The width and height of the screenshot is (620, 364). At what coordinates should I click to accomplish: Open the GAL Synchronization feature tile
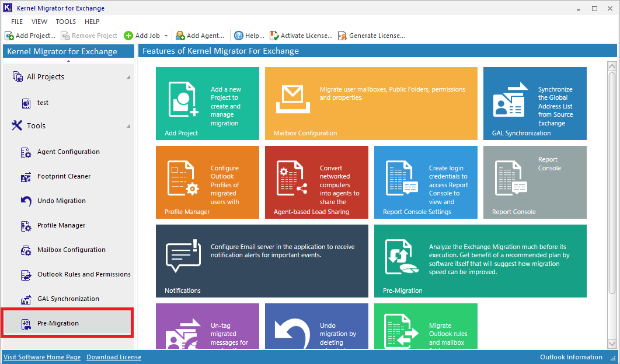tap(535, 104)
